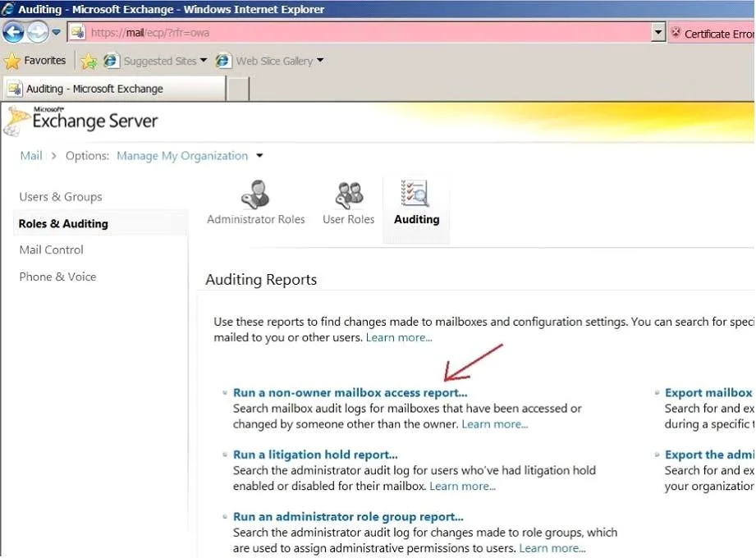
Task: Expand the Manage My Organization dropdown arrow
Action: (260, 156)
